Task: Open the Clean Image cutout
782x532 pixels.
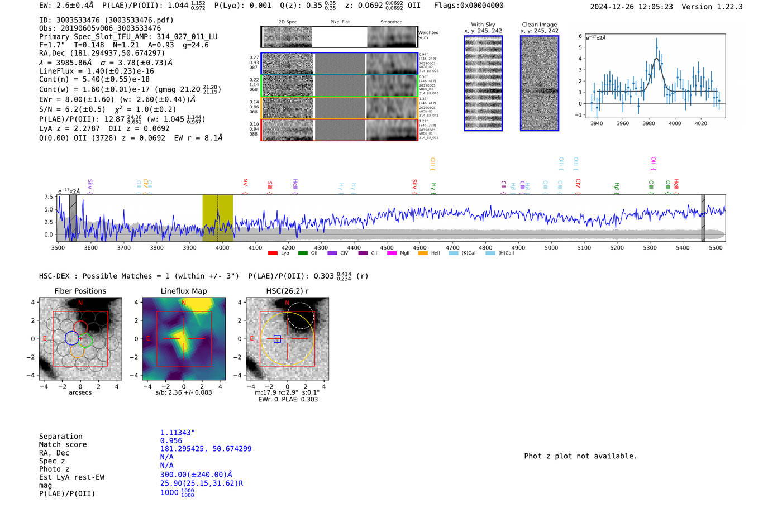Action: 540,83
